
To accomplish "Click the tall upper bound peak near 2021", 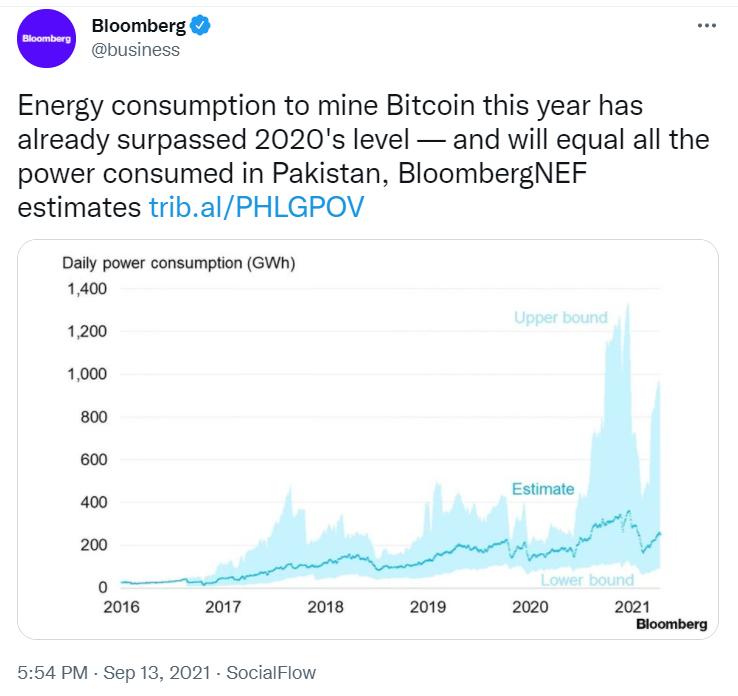I will tap(627, 310).
